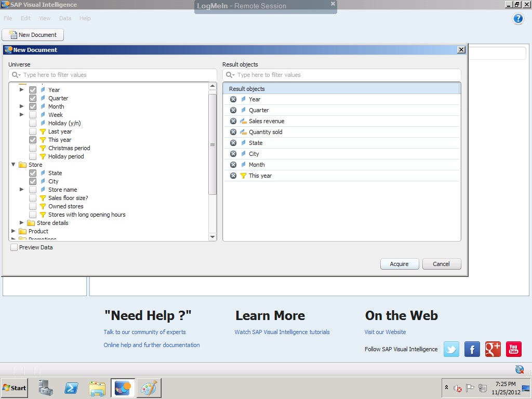Click the Universe scrollbar up arrow
This screenshot has width=532, height=399.
(212, 86)
